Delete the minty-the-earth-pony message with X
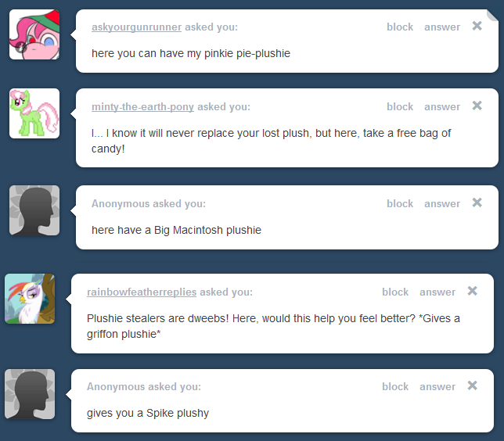 click(477, 106)
